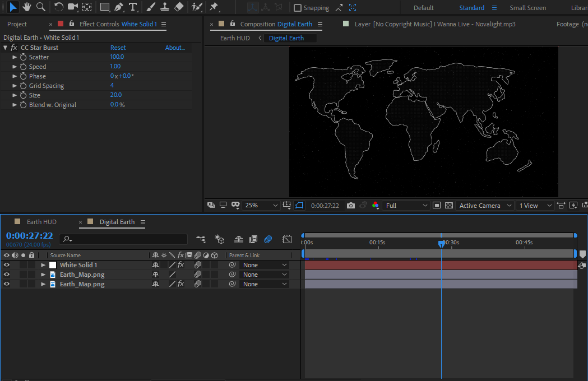Select the Rotation tool
The height and width of the screenshot is (381, 588).
tap(59, 7)
